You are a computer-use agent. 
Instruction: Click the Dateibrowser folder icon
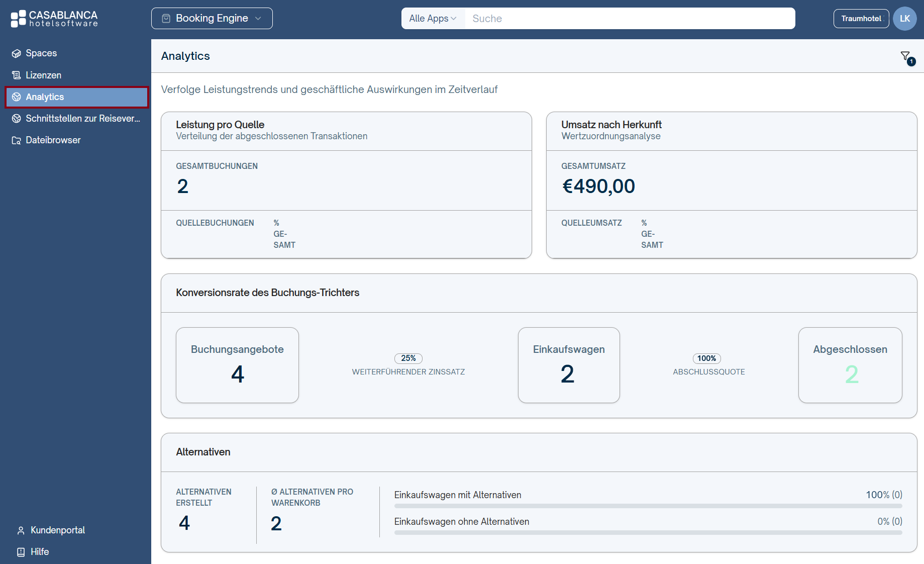(17, 140)
